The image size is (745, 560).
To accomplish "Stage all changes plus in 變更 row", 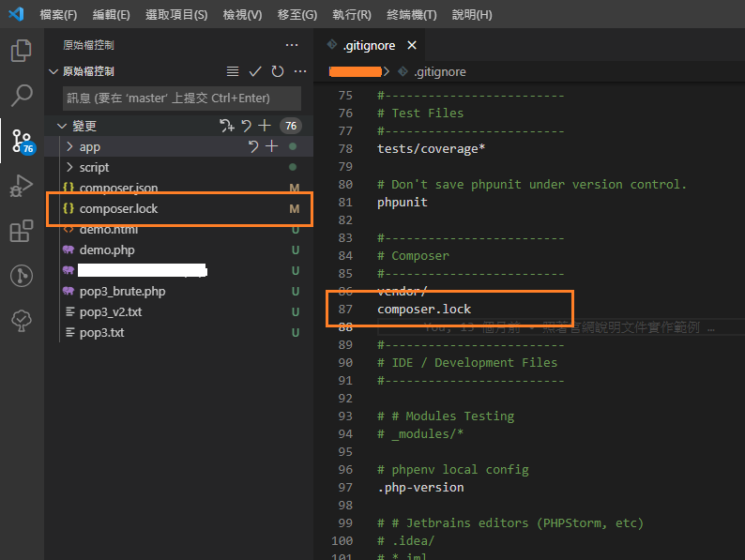I will 265,126.
